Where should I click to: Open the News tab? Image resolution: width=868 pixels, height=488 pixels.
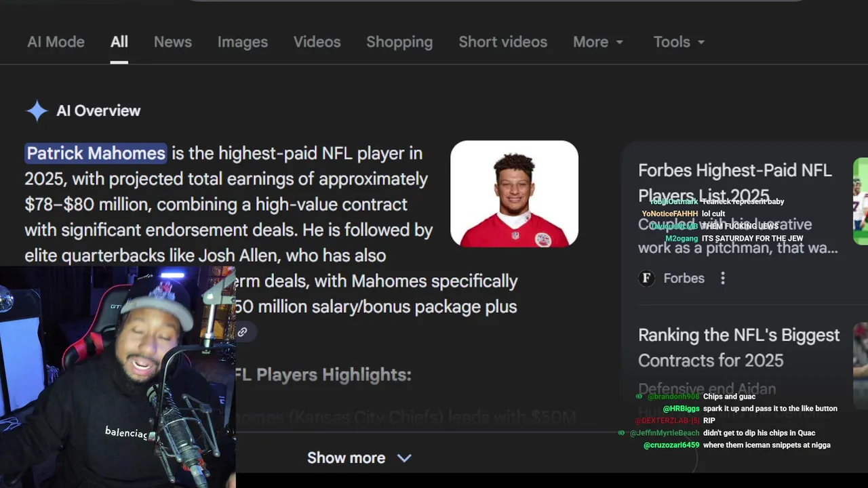pyautogui.click(x=173, y=42)
